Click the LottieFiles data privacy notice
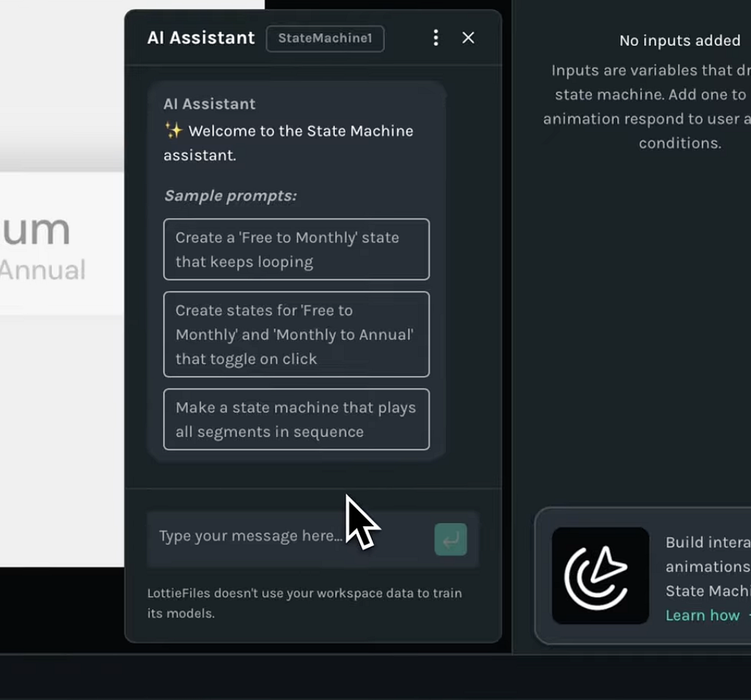751x700 pixels. [304, 603]
